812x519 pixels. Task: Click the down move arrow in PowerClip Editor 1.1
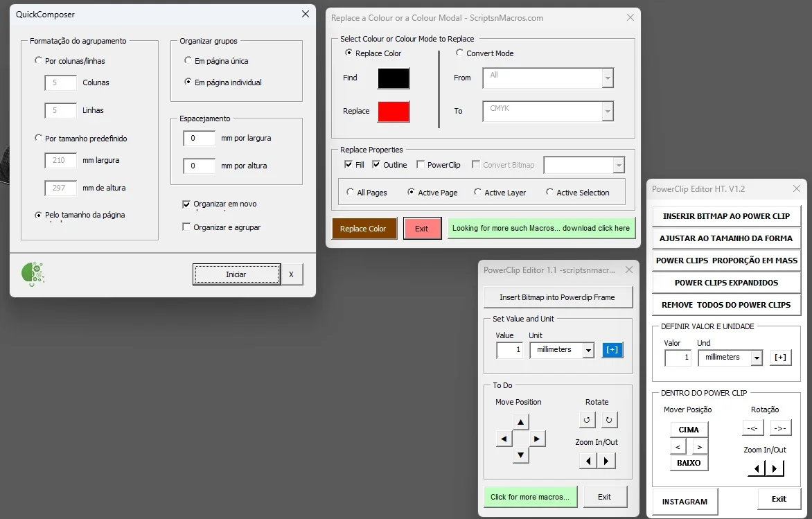click(x=520, y=455)
